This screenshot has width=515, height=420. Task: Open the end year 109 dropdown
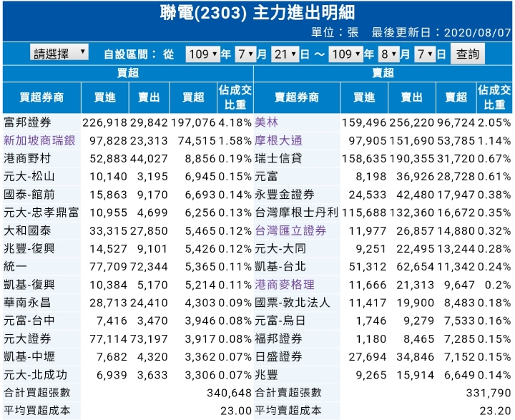click(346, 54)
